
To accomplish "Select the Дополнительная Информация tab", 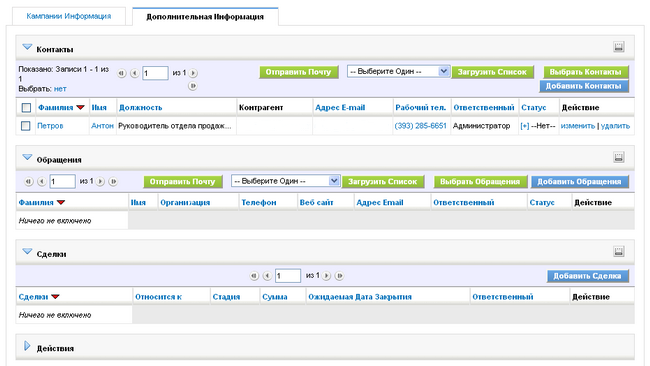I will [x=205, y=17].
